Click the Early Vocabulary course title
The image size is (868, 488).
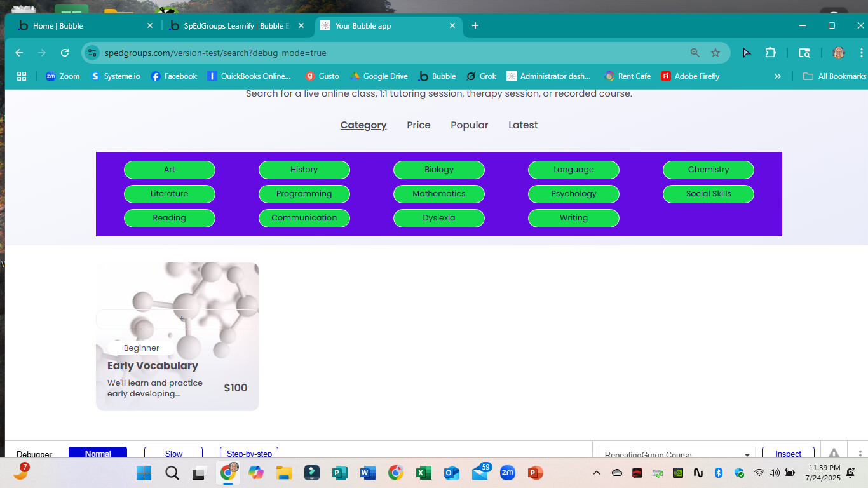(153, 366)
